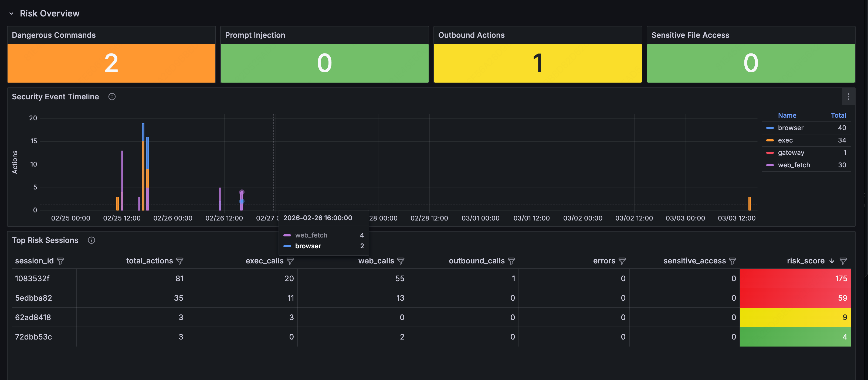
Task: Sort legend by Name header
Action: click(787, 116)
